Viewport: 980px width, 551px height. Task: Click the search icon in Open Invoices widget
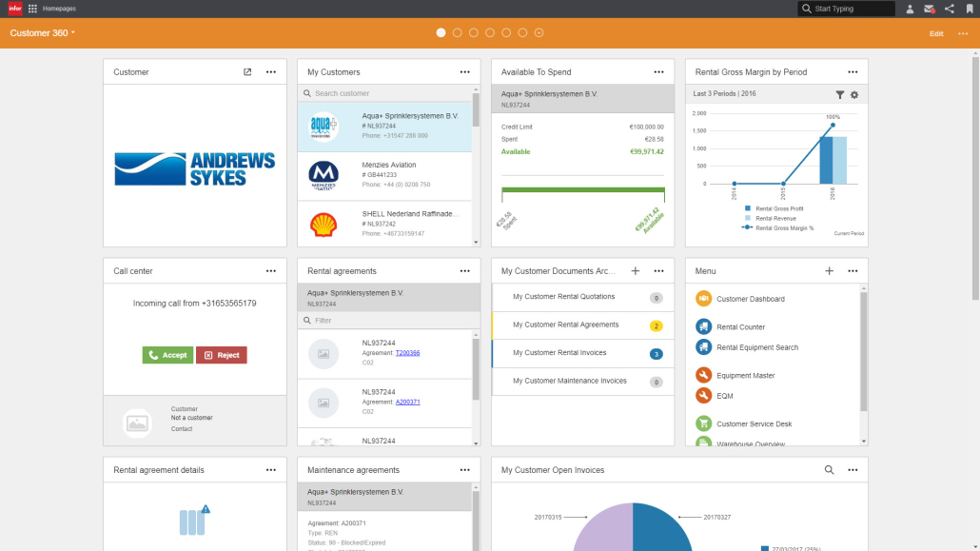pyautogui.click(x=829, y=470)
